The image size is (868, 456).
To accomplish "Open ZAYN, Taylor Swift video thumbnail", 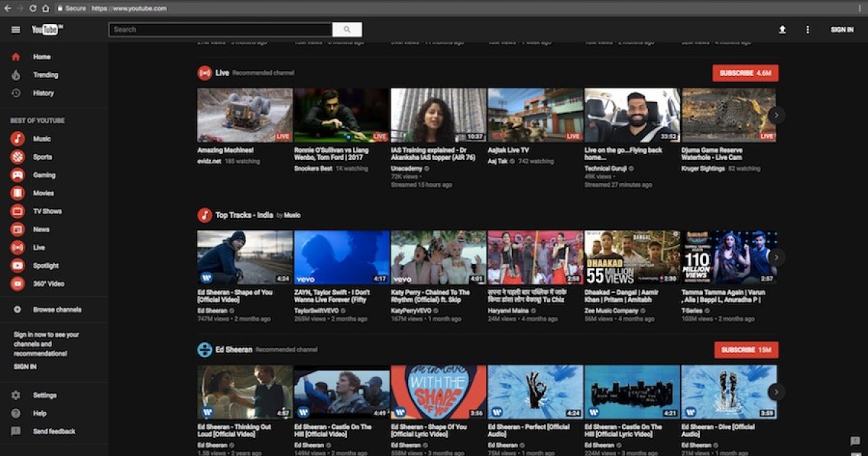I will click(342, 258).
